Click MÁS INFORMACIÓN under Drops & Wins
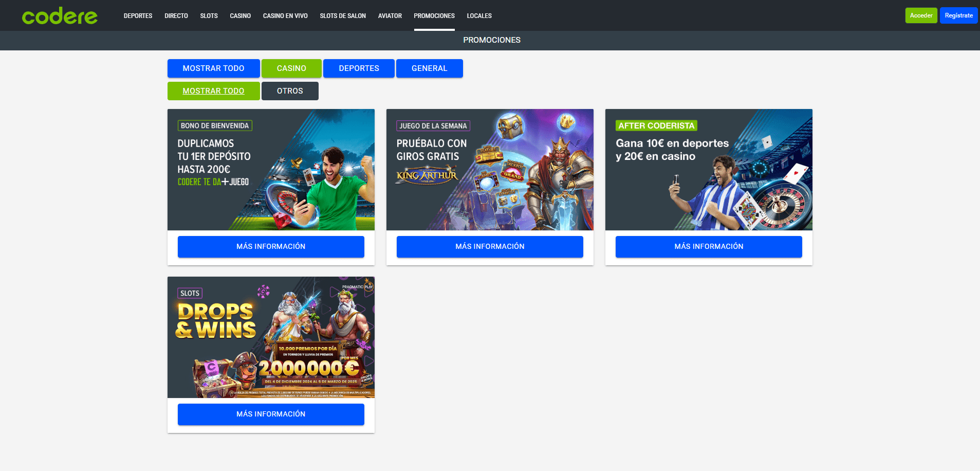 click(271, 414)
